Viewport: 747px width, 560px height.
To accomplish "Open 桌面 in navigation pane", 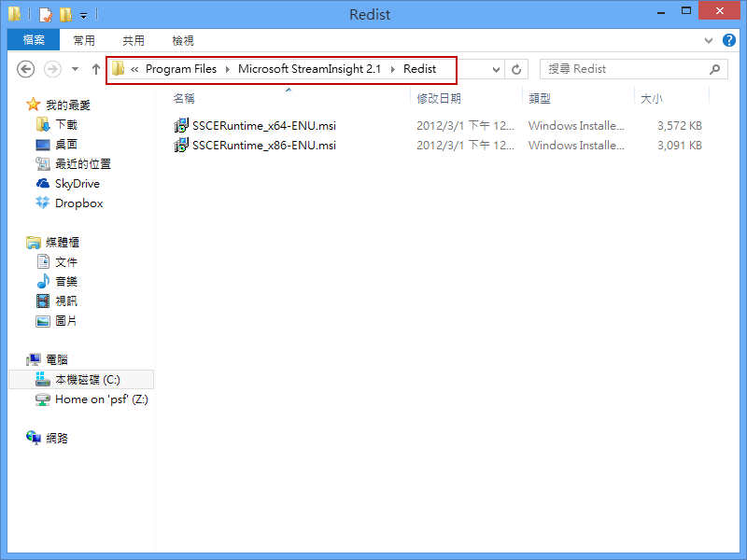I will click(66, 145).
